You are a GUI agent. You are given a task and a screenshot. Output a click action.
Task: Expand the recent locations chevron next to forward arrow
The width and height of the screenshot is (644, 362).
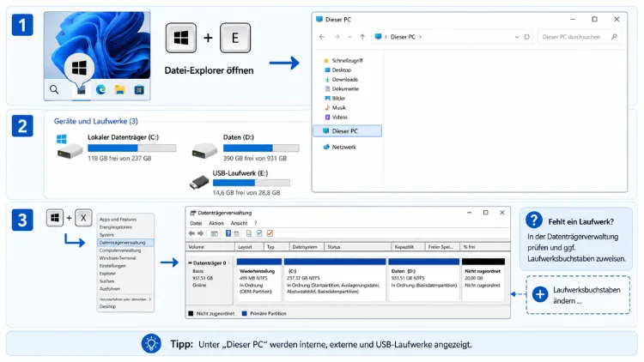[349, 37]
